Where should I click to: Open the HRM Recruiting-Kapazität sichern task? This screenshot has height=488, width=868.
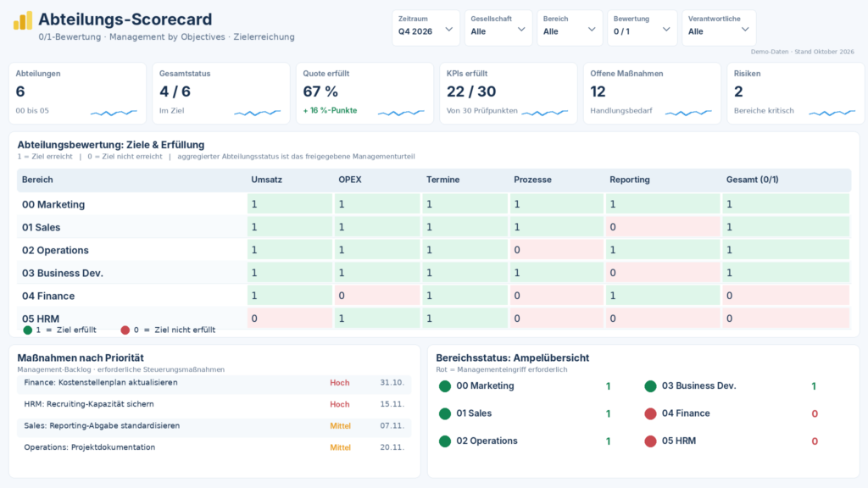[214, 404]
